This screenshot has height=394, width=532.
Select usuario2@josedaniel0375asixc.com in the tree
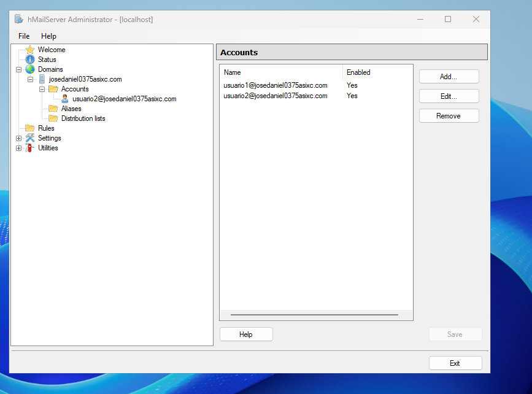click(124, 99)
